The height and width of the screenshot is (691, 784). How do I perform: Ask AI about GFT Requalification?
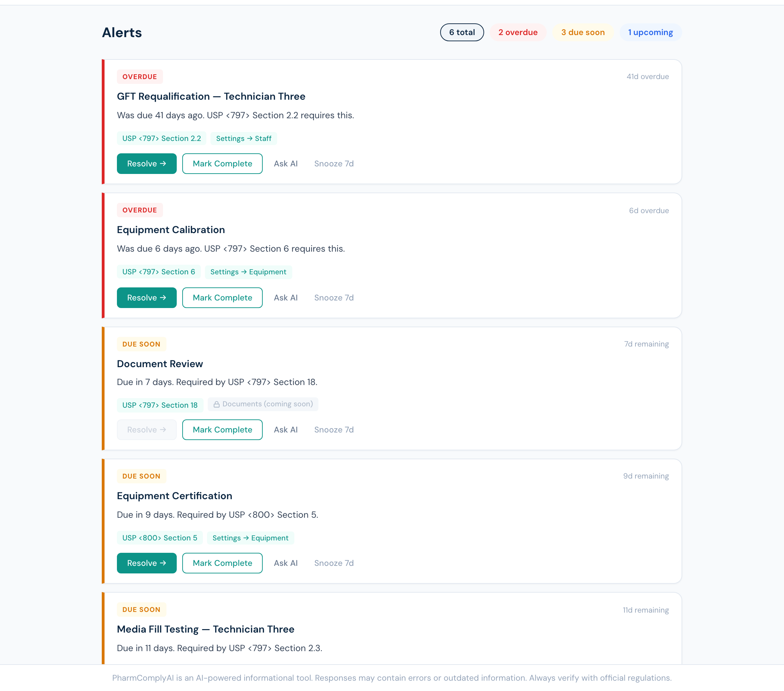click(x=286, y=163)
